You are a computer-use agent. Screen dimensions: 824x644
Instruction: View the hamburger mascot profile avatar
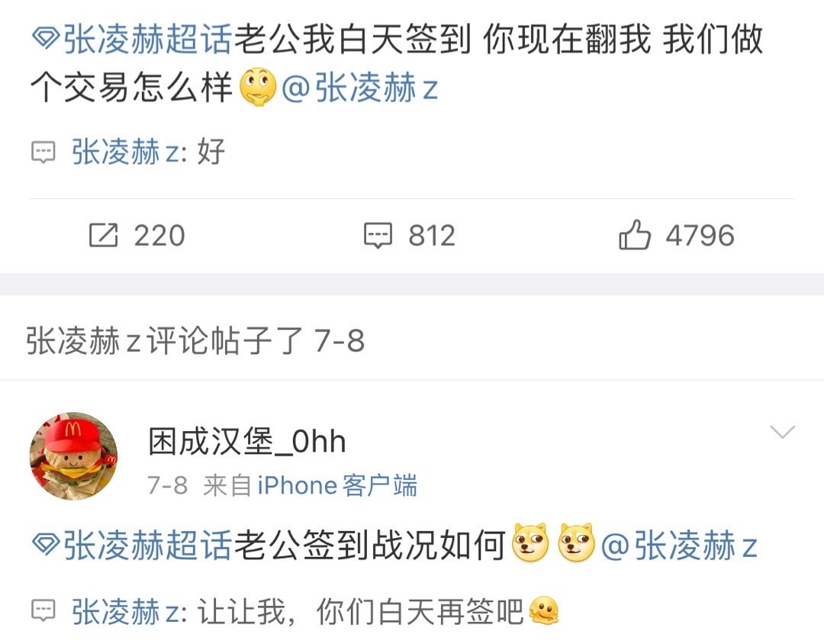point(73,456)
